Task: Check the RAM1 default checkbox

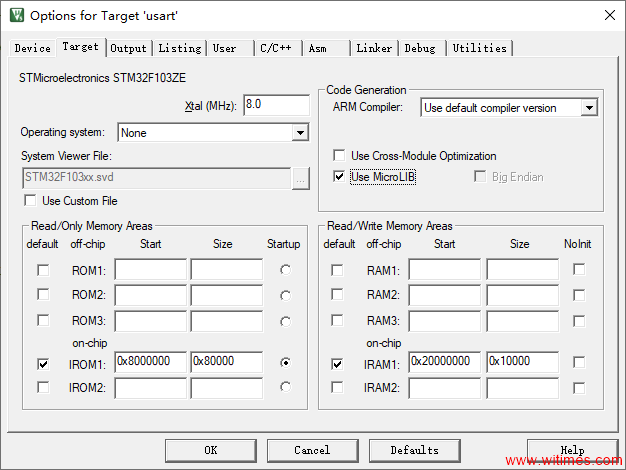Action: 337,270
